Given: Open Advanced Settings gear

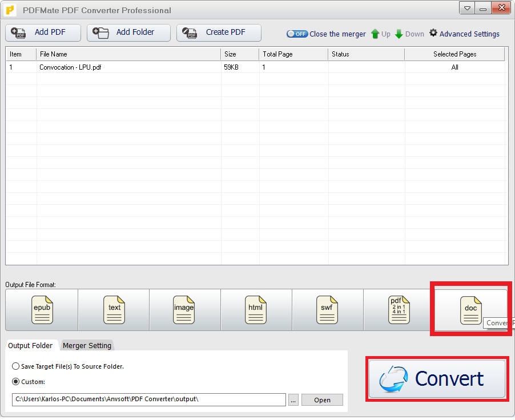Looking at the screenshot, I should (x=464, y=34).
